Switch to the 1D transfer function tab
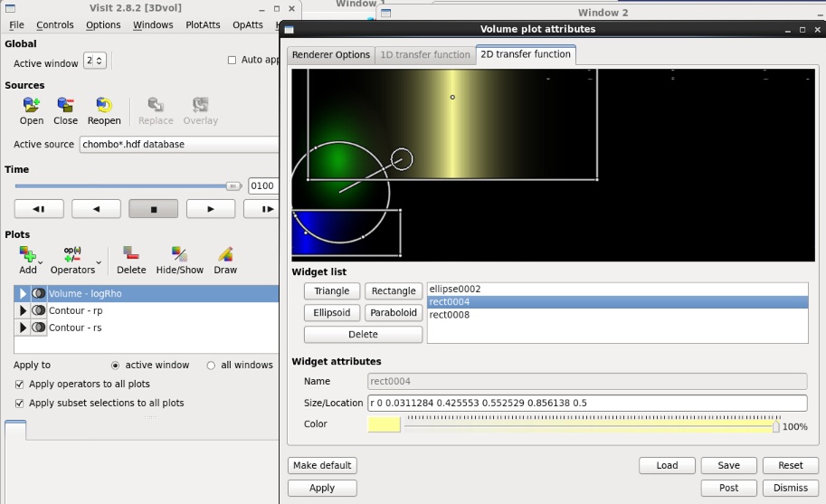Screen dimensions: 826x504 coord(425,55)
